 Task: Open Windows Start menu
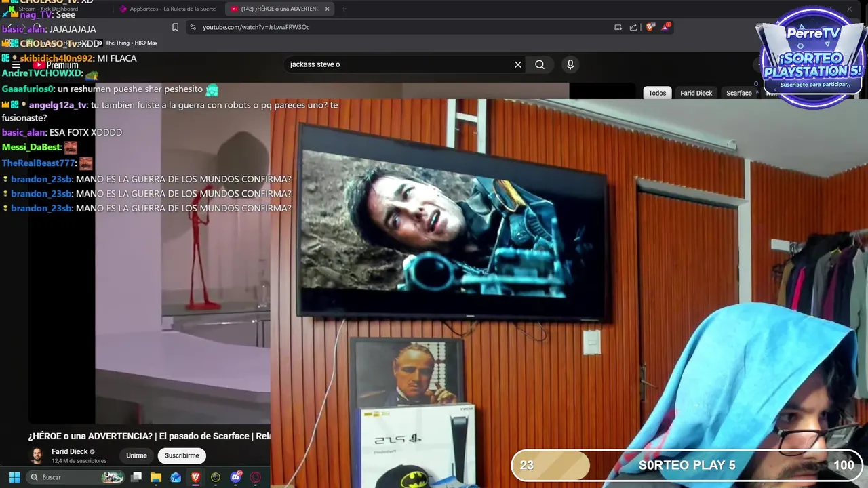(x=14, y=477)
